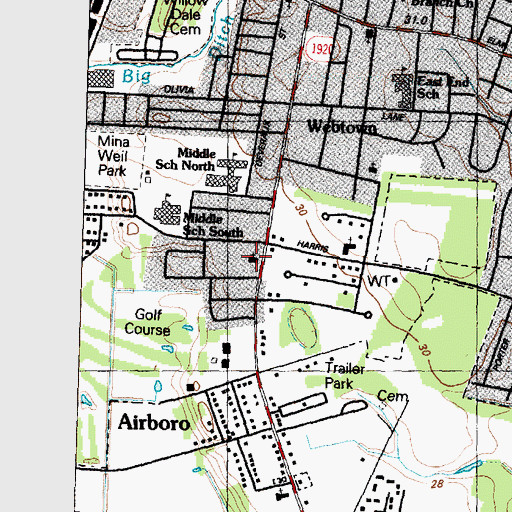Select the Willow Dale Cem label
The width and height of the screenshot is (512, 512).
(x=185, y=17)
